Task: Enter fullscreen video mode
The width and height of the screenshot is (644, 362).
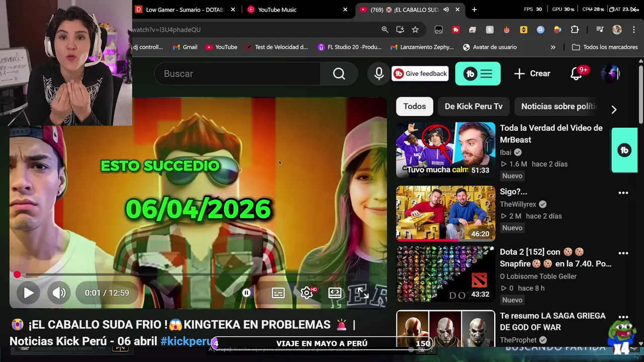Action: pos(363,293)
